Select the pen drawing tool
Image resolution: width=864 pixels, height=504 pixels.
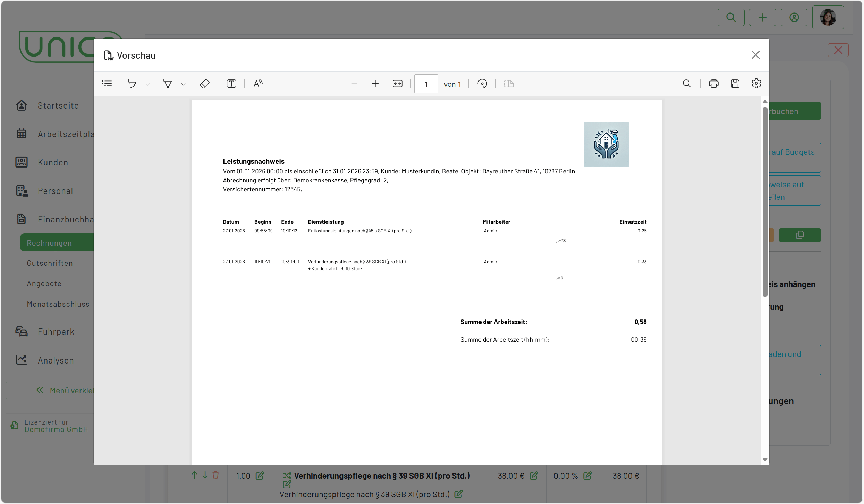tap(168, 84)
